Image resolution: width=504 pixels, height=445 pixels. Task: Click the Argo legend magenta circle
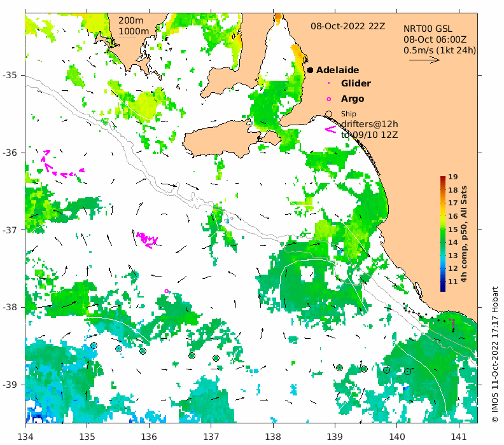click(328, 99)
